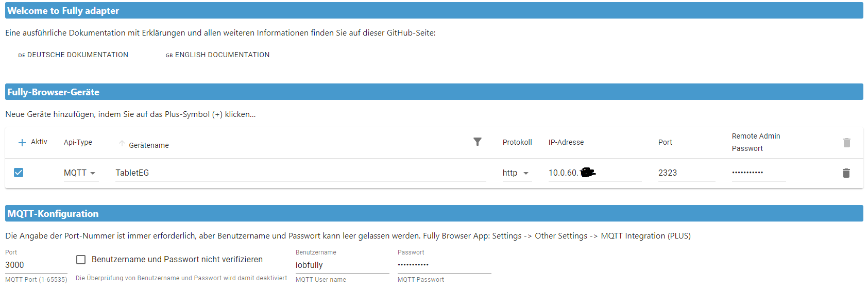Open the Deutsche Dokumentation link
This screenshot has height=289, width=868.
coord(73,55)
